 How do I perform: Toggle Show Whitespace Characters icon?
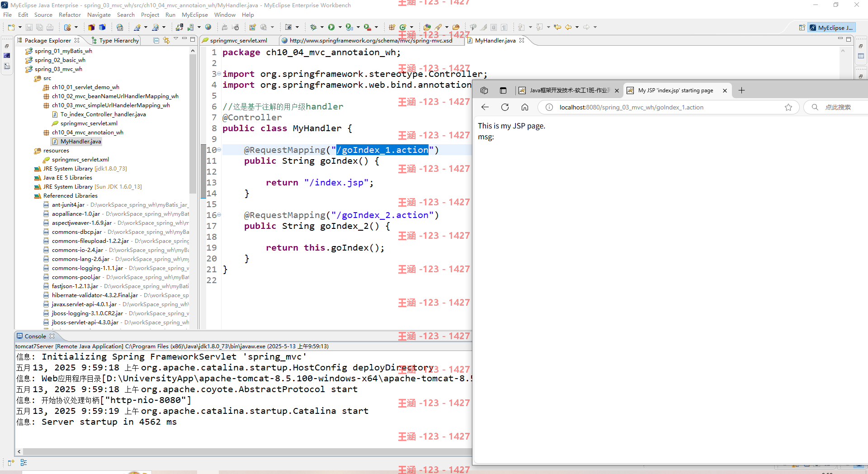click(x=504, y=27)
